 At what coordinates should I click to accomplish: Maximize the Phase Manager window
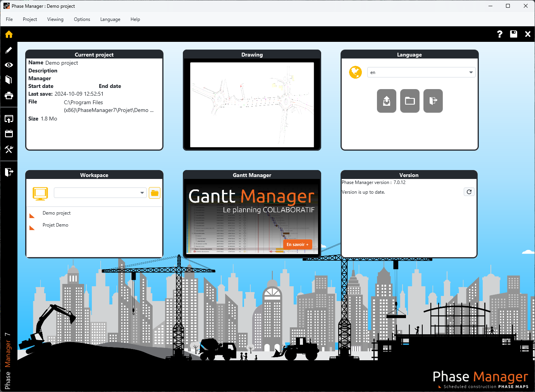[x=508, y=6]
